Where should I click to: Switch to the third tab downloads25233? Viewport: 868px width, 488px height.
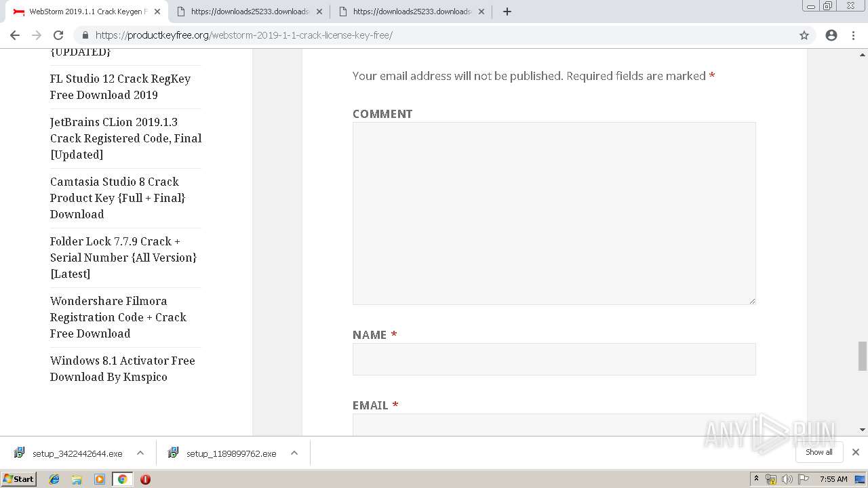[411, 12]
